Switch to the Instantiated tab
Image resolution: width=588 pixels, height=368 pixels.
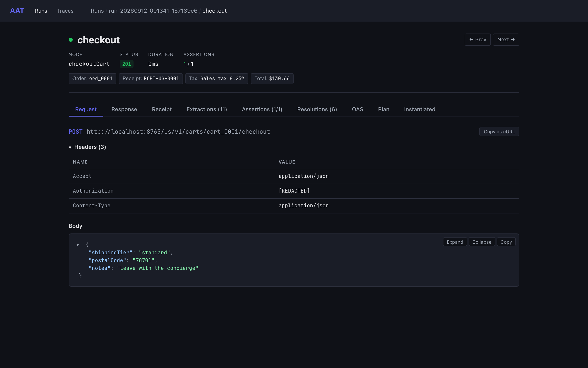click(x=420, y=110)
